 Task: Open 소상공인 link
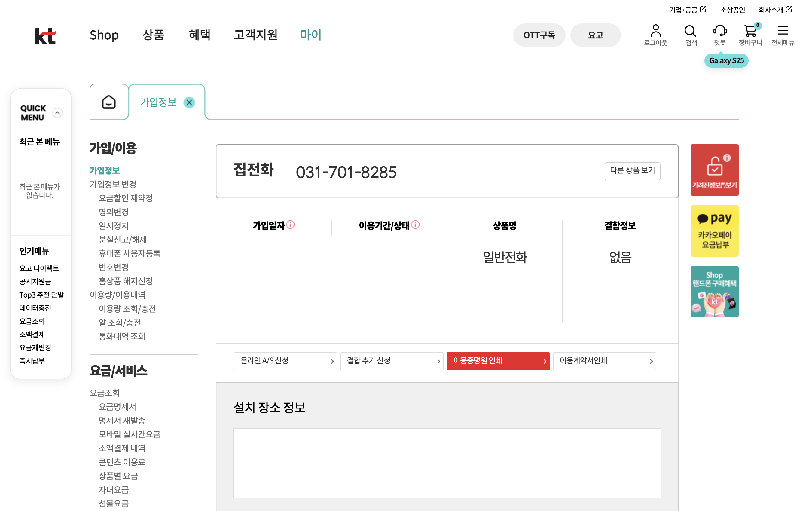[x=732, y=10]
